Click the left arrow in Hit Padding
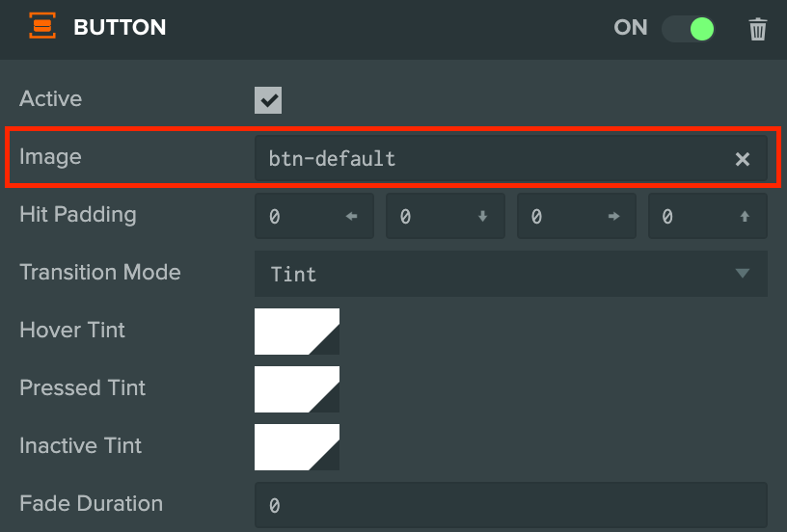This screenshot has width=787, height=532. [351, 216]
